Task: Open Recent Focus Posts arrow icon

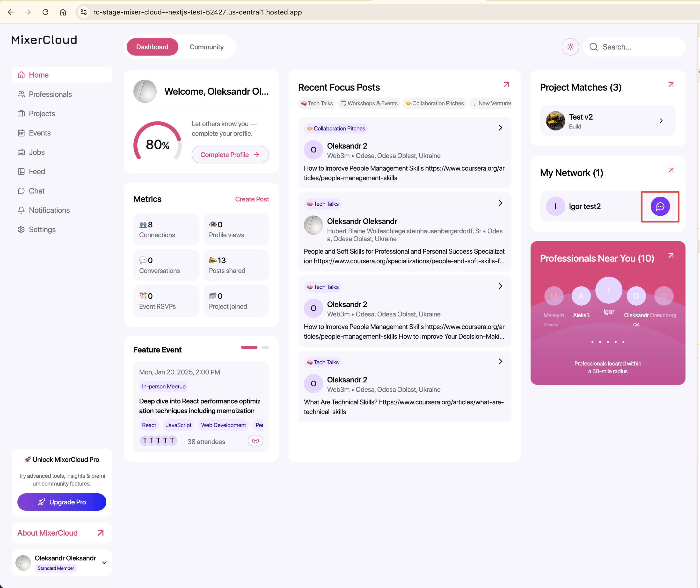Action: point(506,85)
